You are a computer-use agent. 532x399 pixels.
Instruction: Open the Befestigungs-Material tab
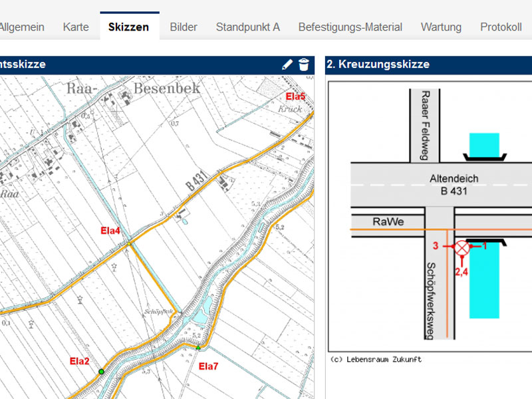(350, 27)
